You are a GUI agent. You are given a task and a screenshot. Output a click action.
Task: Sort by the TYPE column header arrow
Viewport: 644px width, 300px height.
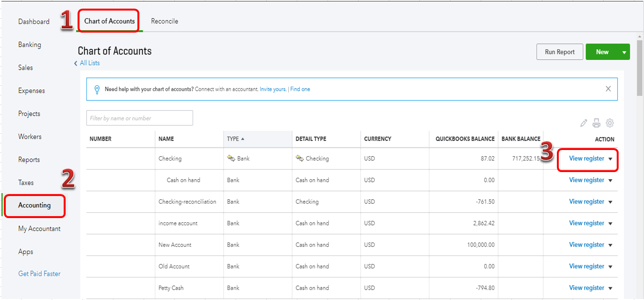[243, 139]
